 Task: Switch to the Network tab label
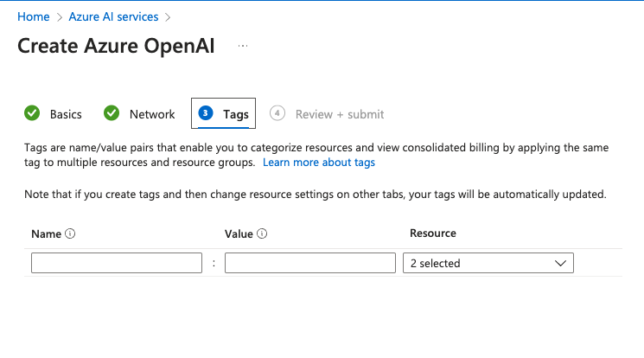click(152, 114)
